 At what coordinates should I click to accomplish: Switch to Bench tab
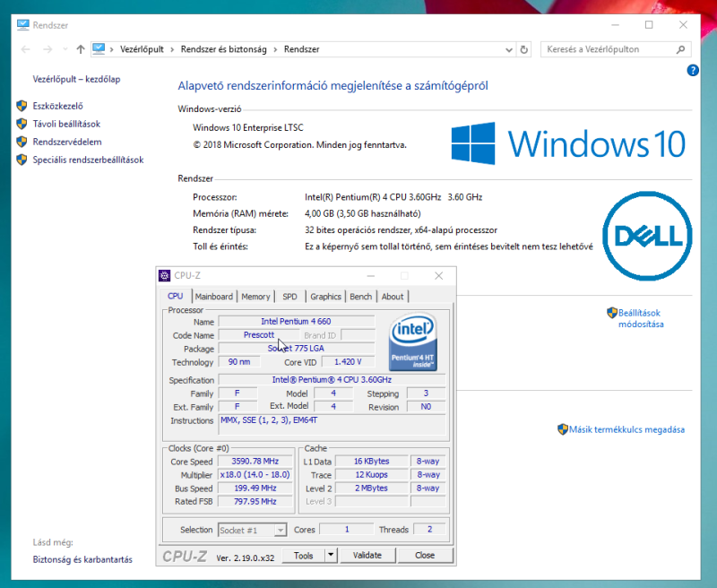click(361, 297)
